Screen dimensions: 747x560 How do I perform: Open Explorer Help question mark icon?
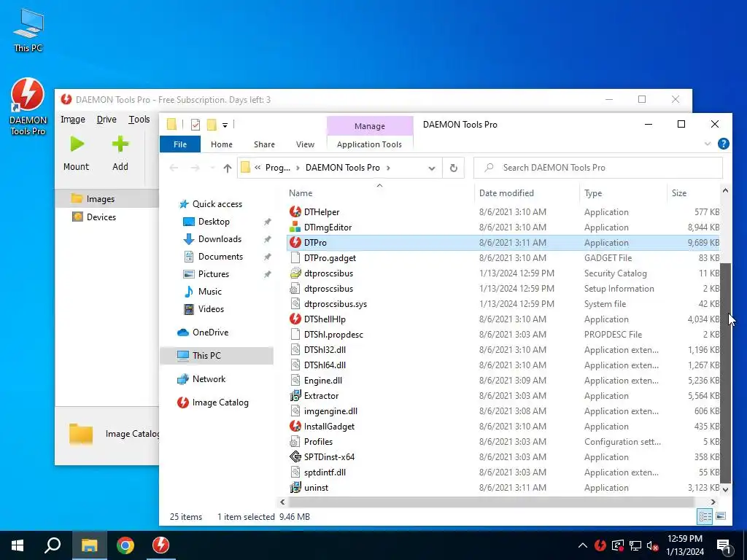pyautogui.click(x=723, y=144)
